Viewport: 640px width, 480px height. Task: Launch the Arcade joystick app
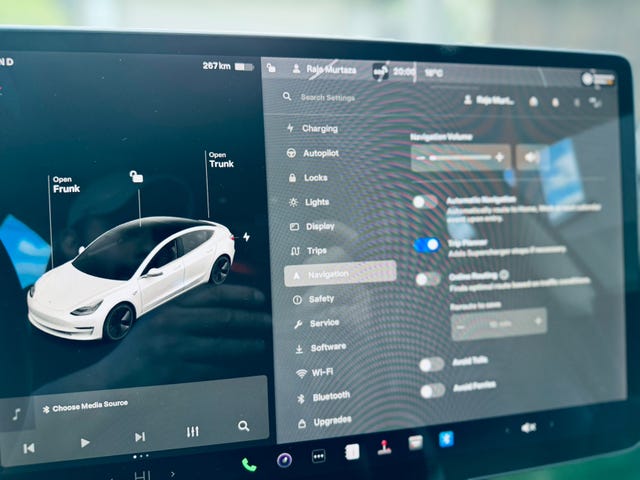[x=384, y=447]
